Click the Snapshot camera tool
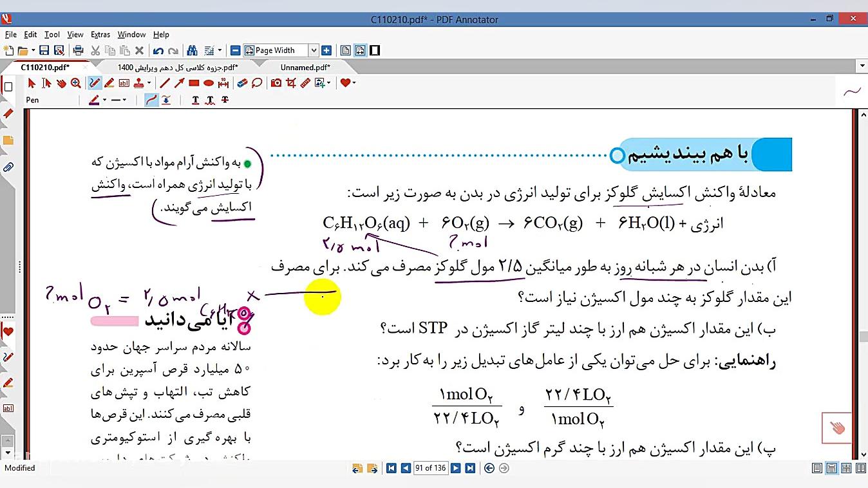This screenshot has height=488, width=868. tap(276, 83)
